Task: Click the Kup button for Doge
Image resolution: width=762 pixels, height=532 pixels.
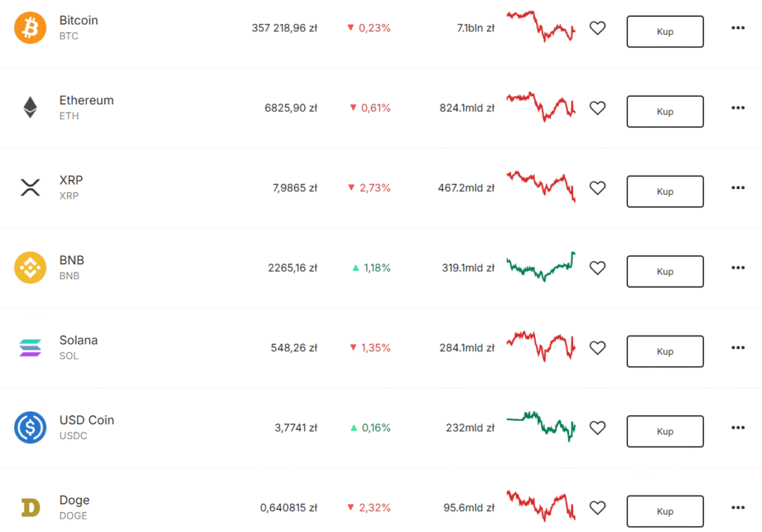Action: (x=665, y=511)
